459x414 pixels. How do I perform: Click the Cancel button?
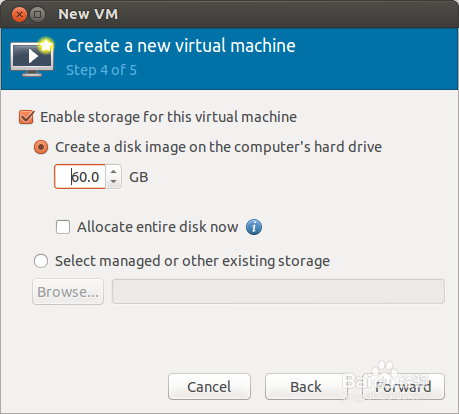209,387
